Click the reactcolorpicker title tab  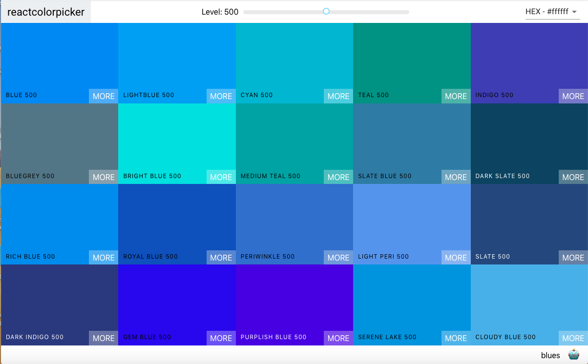(45, 12)
